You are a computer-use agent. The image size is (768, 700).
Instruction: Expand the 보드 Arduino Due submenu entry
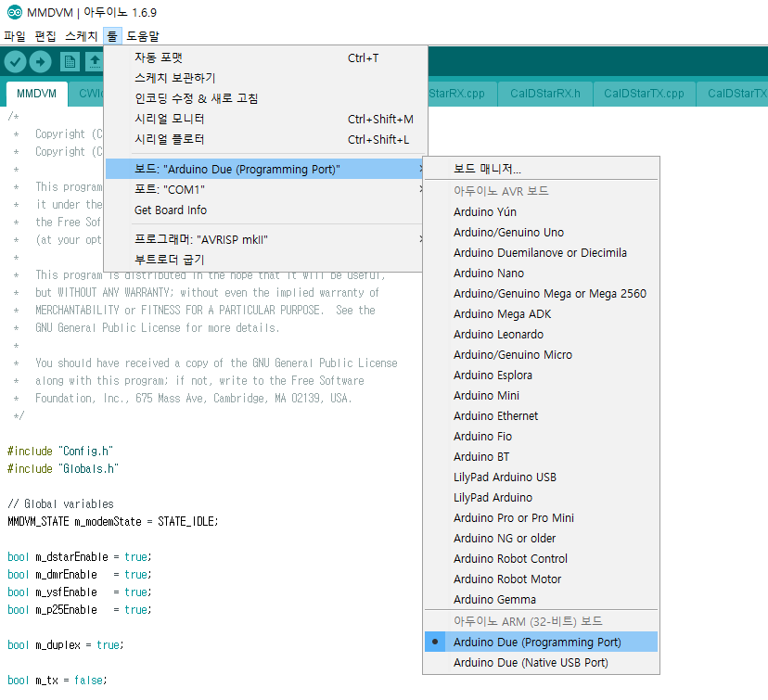click(x=264, y=169)
